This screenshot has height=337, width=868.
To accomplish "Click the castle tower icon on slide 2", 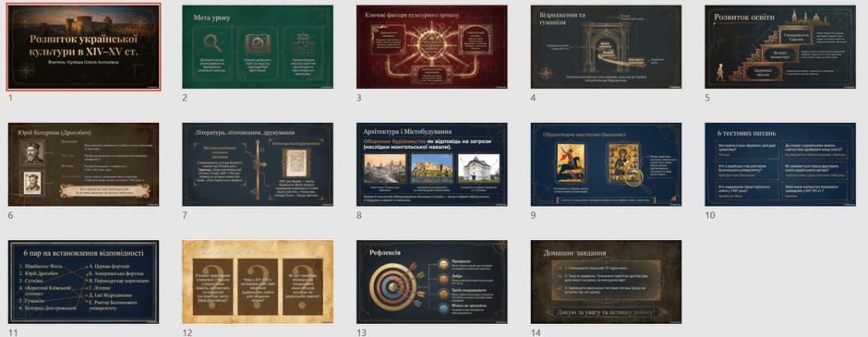I will point(303,42).
